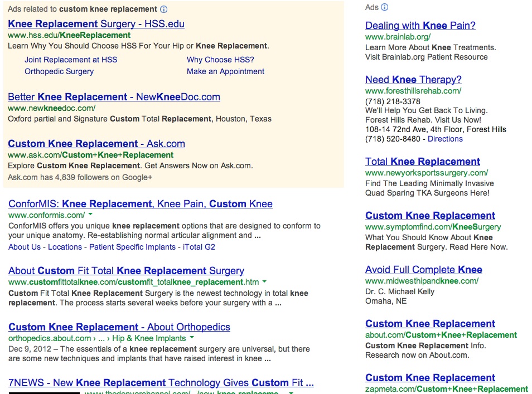
Task: Click the www.brainlab.org/ URL text
Action: 398,37
